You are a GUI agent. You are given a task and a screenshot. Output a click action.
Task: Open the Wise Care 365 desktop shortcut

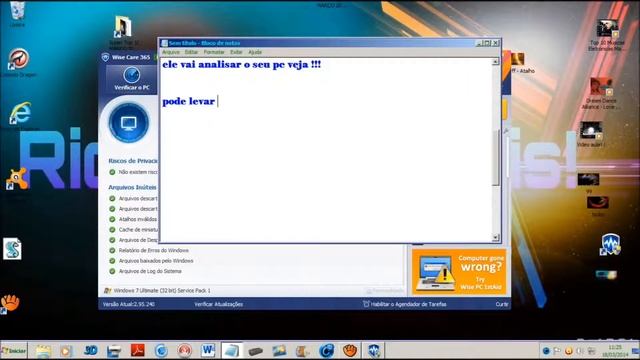pyautogui.click(x=610, y=244)
